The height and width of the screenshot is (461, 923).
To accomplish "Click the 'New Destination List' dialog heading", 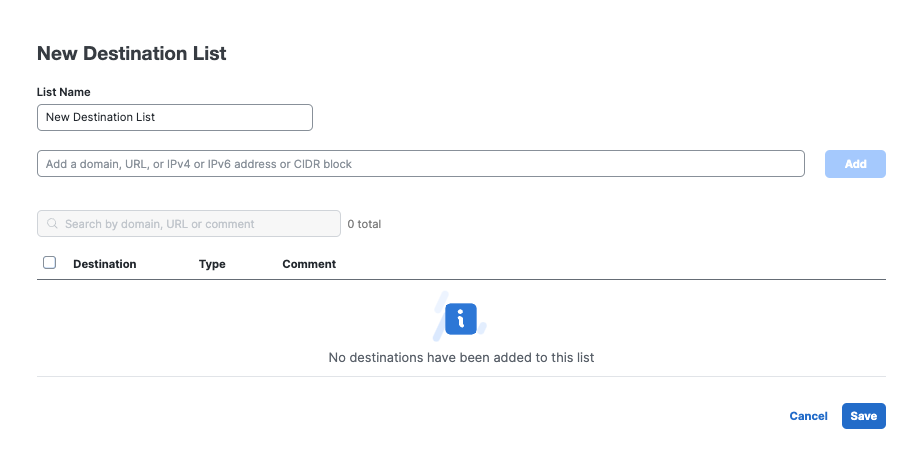I will [132, 53].
